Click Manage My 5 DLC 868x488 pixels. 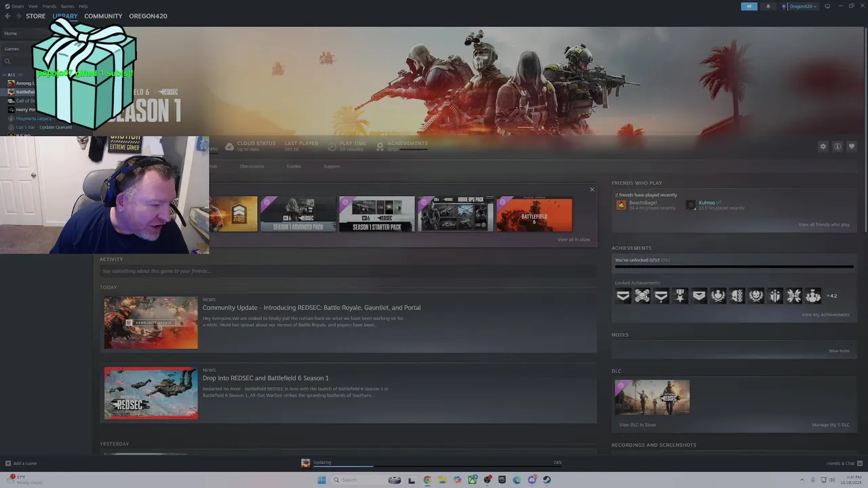click(831, 425)
